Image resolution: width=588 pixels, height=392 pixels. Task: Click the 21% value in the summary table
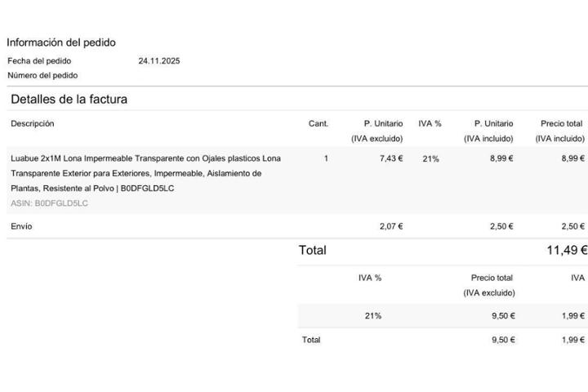373,316
